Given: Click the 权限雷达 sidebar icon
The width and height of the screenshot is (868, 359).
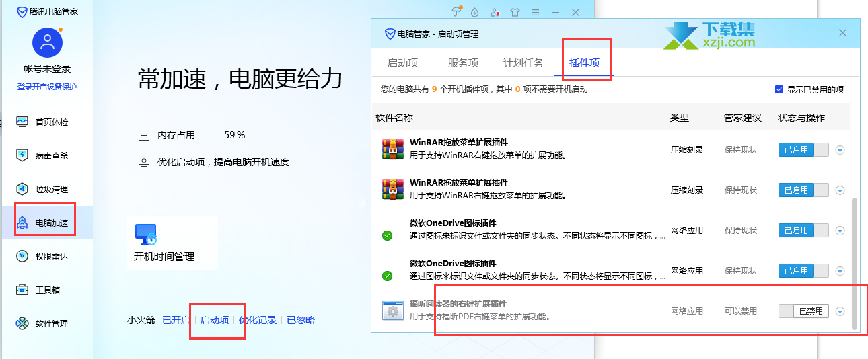Looking at the screenshot, I should tap(22, 256).
